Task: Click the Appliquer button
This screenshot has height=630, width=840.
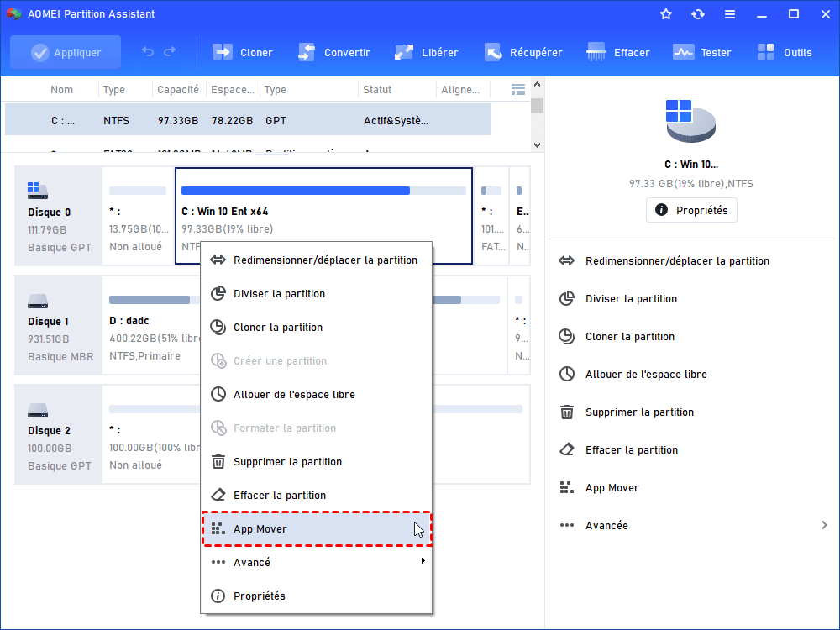Action: pos(66,52)
